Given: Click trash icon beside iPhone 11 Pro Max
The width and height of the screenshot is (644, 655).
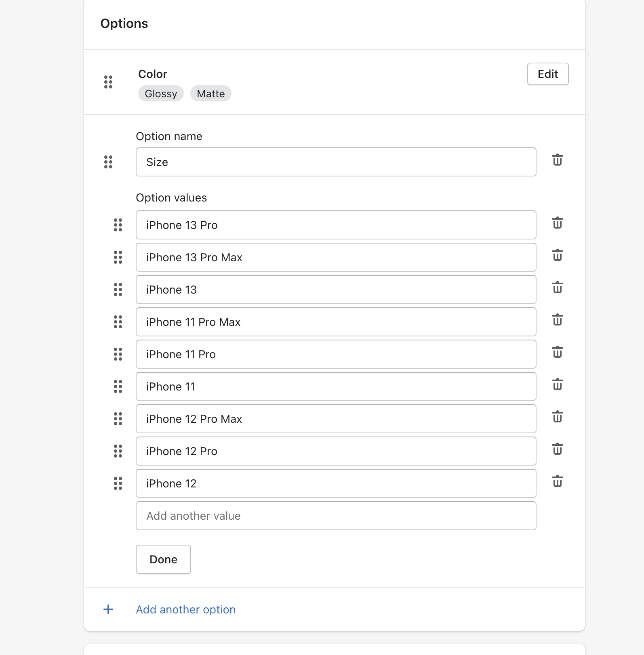Looking at the screenshot, I should point(557,320).
